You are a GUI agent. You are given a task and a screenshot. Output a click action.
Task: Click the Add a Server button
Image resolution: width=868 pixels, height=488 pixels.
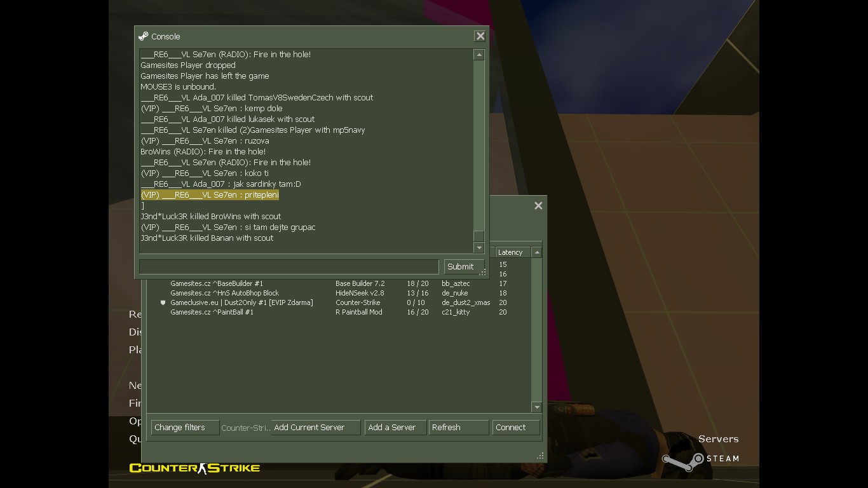point(395,428)
